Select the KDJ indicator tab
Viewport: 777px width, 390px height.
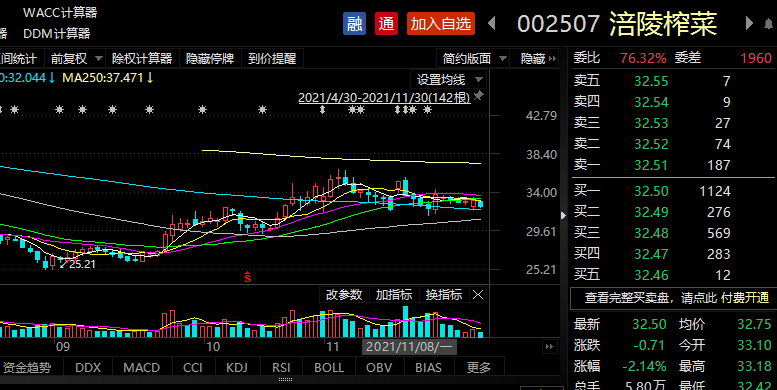click(x=237, y=367)
